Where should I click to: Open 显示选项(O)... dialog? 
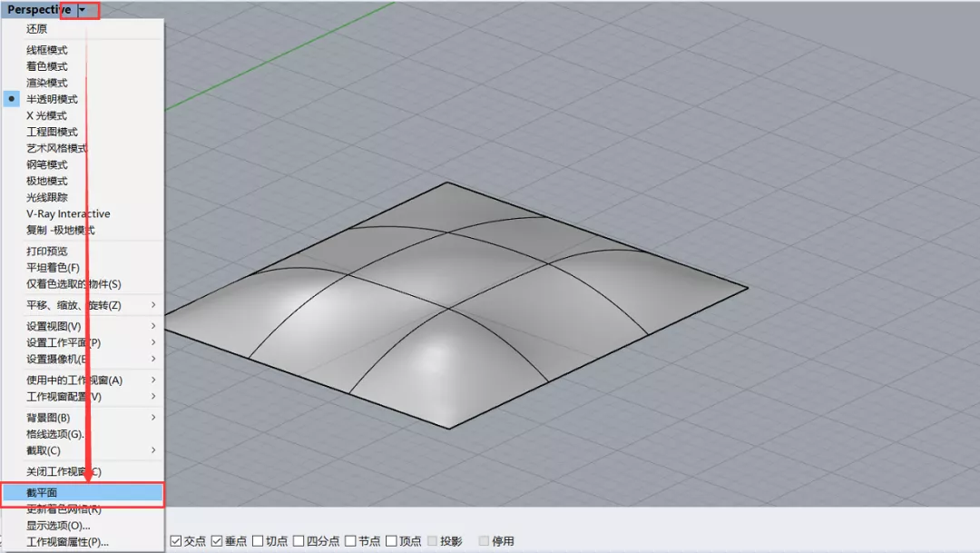click(83, 526)
